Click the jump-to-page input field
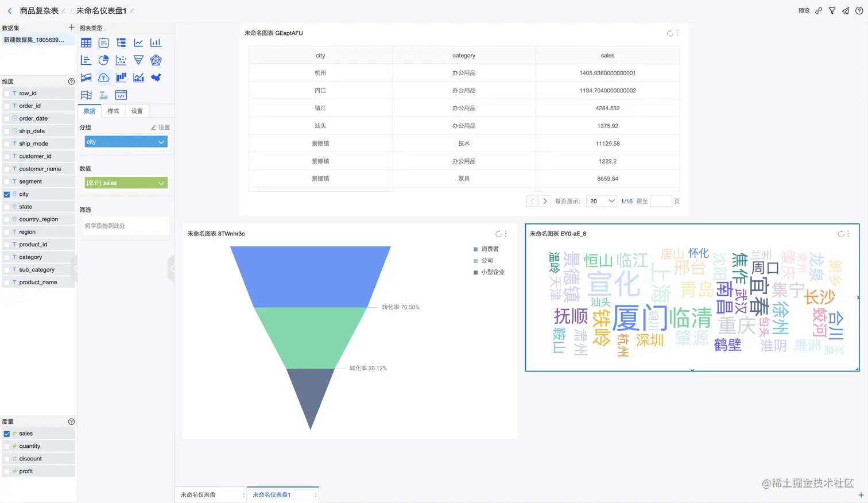 (661, 201)
